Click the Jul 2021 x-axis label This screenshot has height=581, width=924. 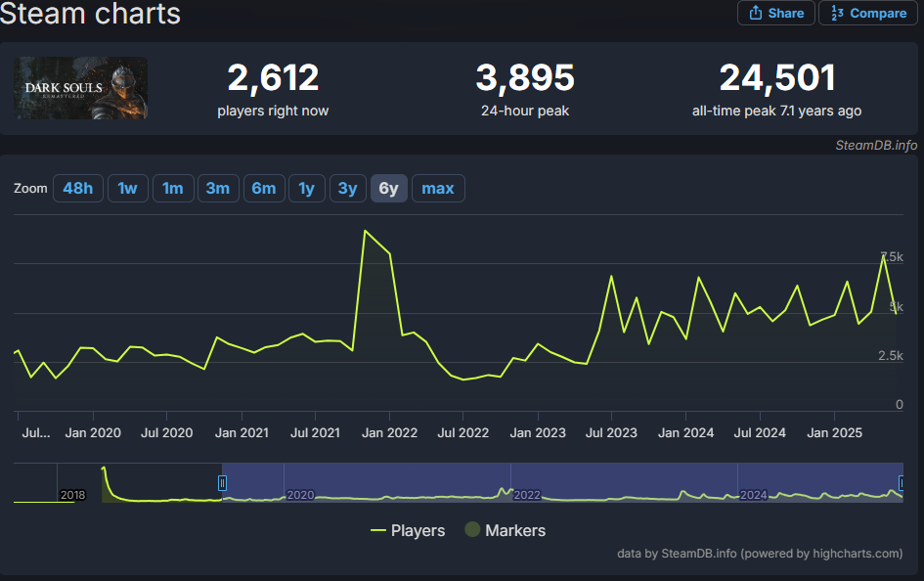pyautogui.click(x=315, y=433)
